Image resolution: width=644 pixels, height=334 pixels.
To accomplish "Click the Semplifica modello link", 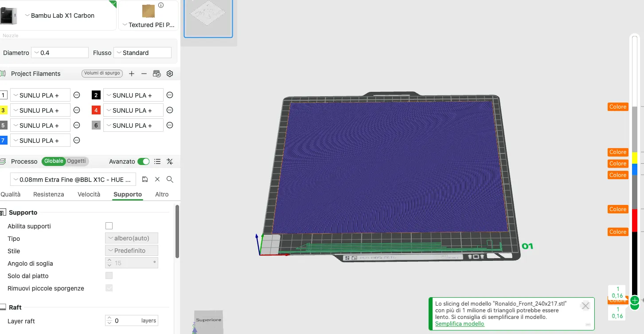I will click(460, 324).
